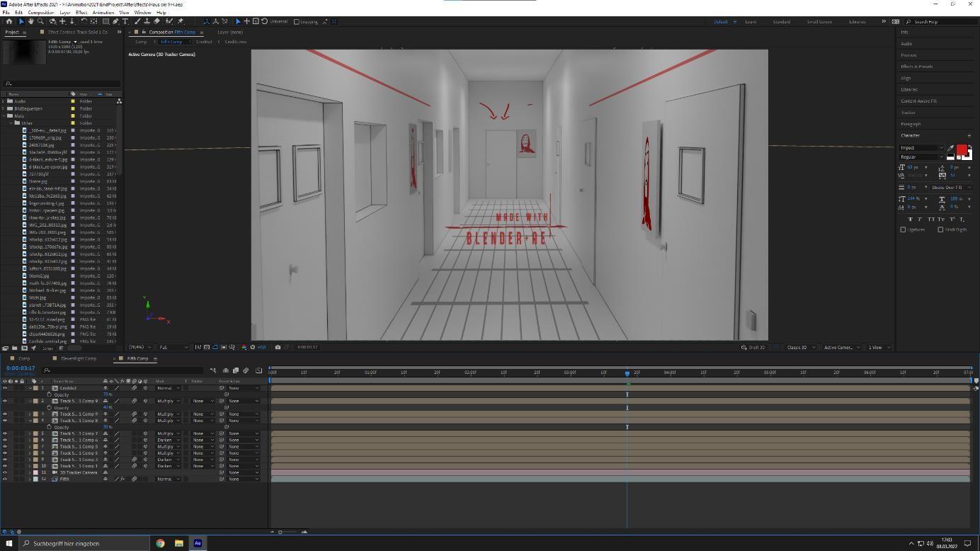Take a snapshot with camera icon

(x=278, y=347)
